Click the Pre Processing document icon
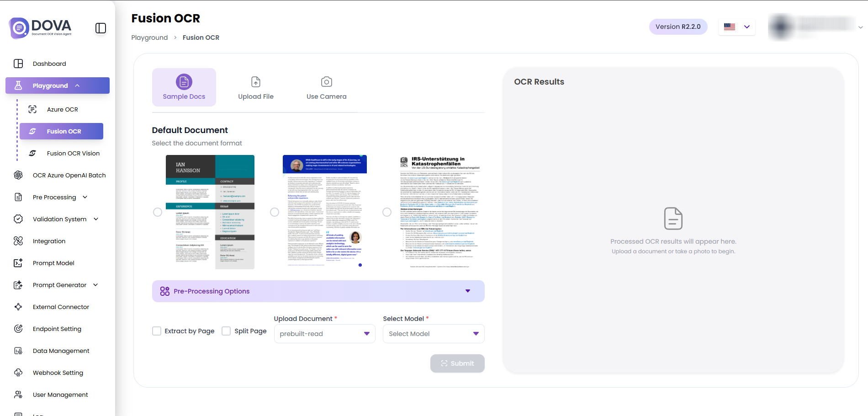This screenshot has width=868, height=416. point(18,197)
